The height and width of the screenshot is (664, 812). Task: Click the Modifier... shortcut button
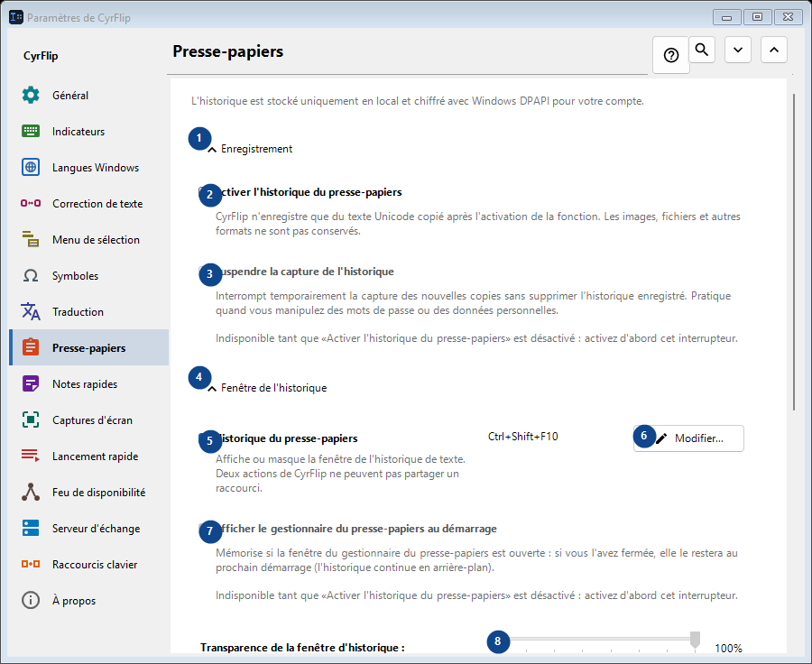click(x=688, y=438)
